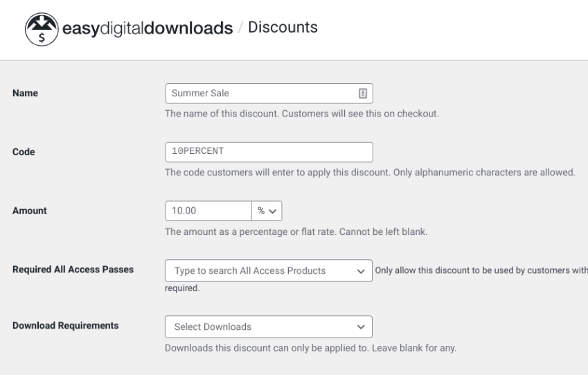Expand the All Access Products dropdown chevron
The image size is (588, 375).
(x=359, y=270)
